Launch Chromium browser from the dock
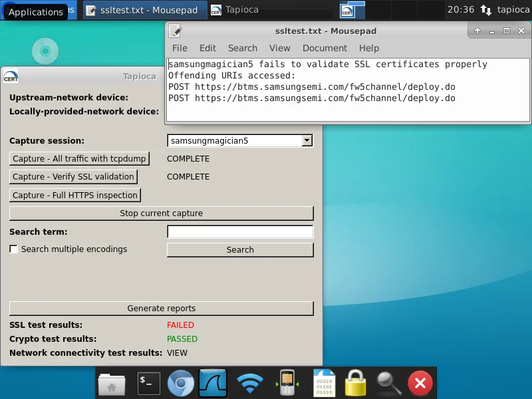 click(x=181, y=382)
